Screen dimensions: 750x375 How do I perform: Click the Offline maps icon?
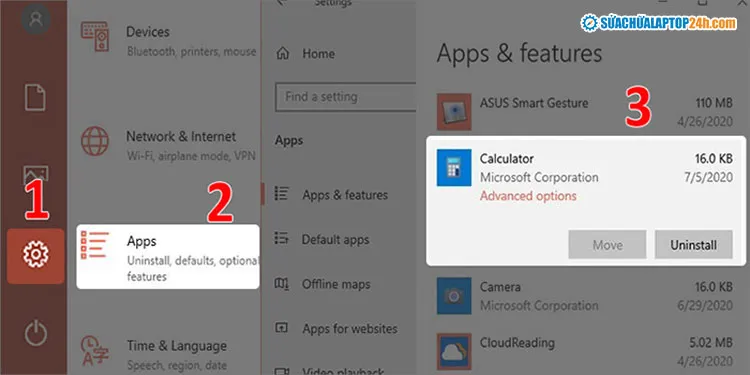point(281,283)
